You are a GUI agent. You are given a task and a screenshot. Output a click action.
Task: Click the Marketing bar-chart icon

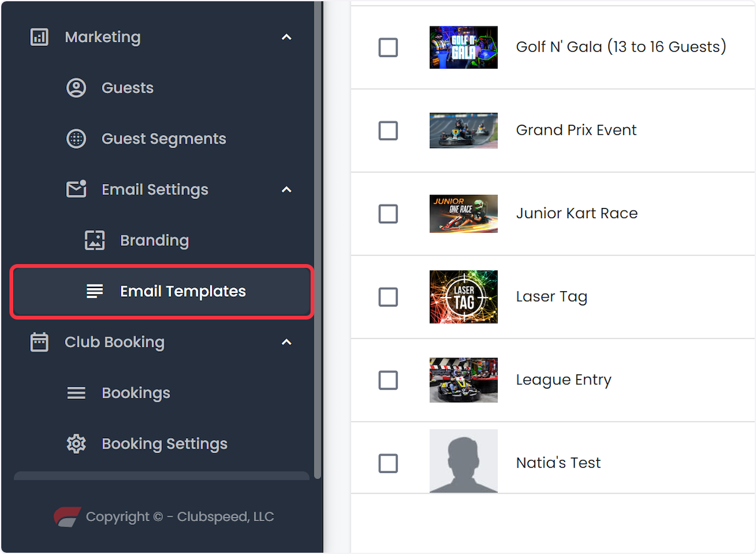[x=39, y=37]
